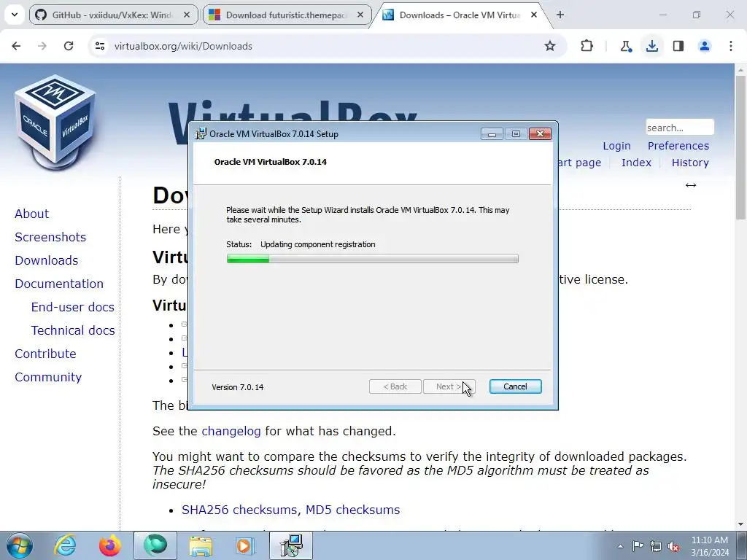
Task: Bookmark this page with the star
Action: tap(550, 46)
